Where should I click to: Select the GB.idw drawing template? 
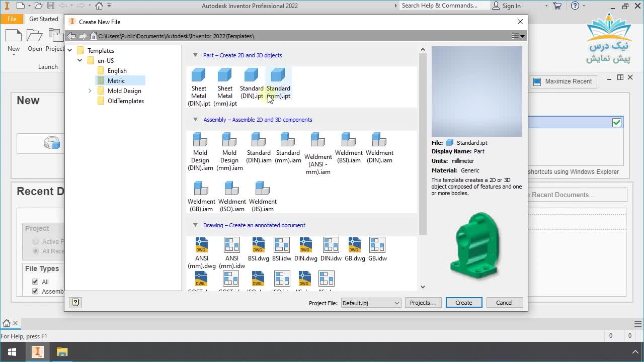tap(377, 245)
